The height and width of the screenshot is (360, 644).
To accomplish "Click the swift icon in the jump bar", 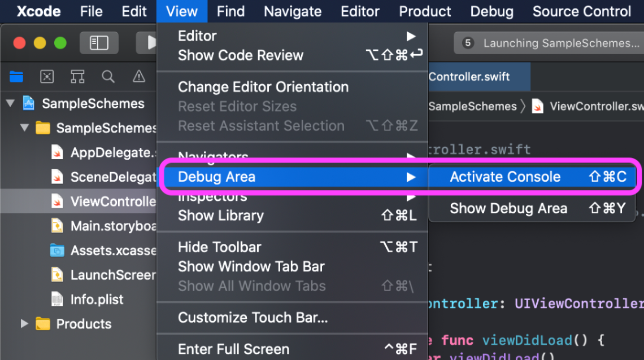I will (537, 106).
